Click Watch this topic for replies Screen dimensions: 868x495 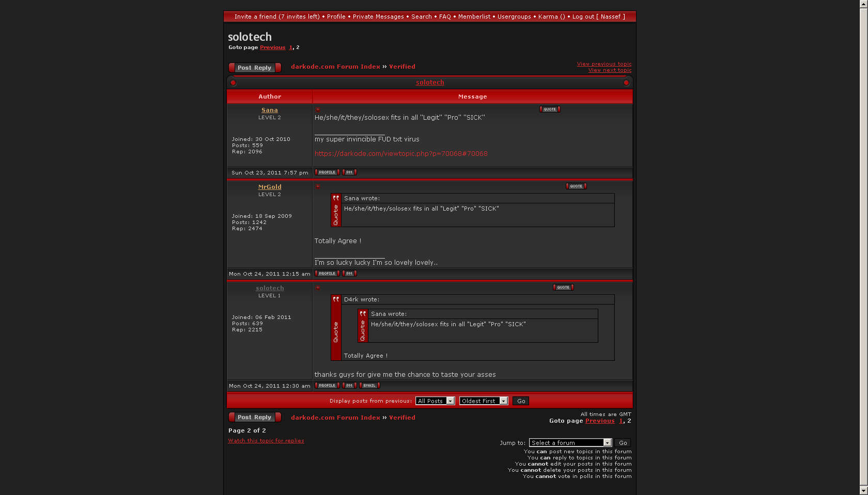click(266, 441)
